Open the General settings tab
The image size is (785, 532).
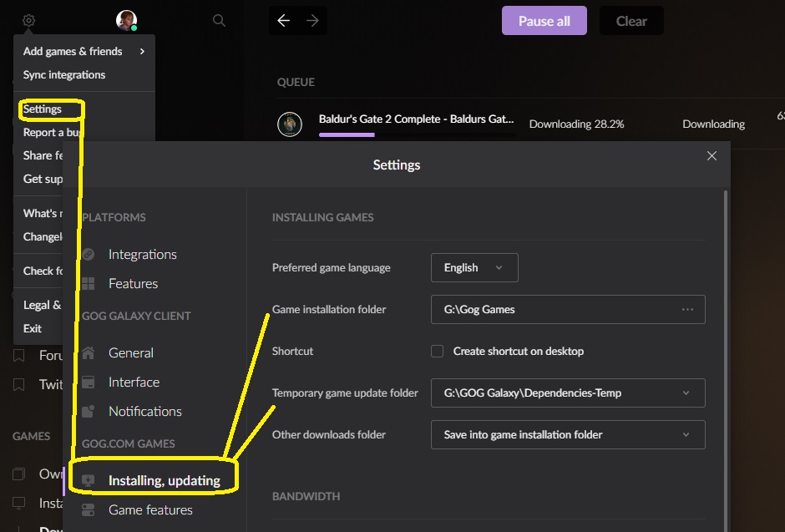(131, 352)
